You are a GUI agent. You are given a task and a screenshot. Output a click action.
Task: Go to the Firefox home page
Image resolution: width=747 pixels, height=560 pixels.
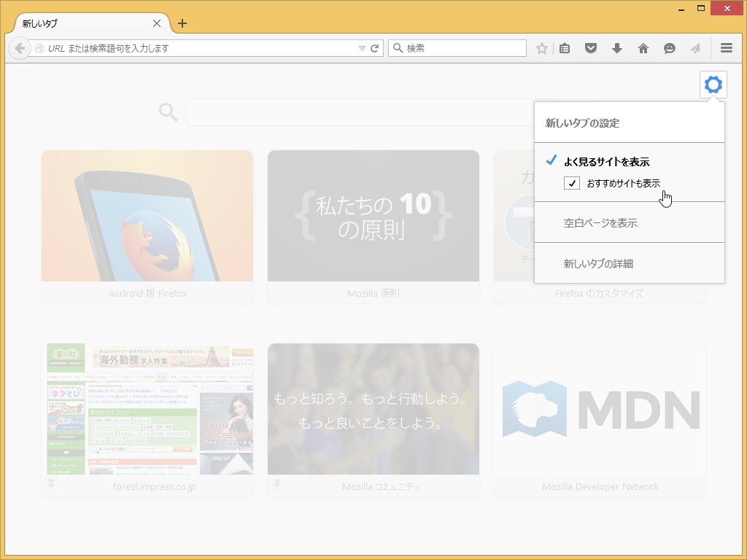tap(643, 48)
